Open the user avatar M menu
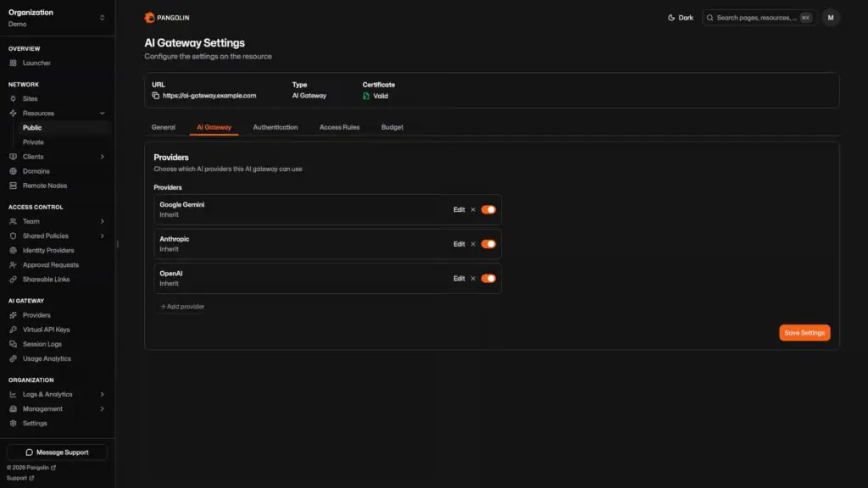Image resolution: width=868 pixels, height=488 pixels. pos(831,18)
